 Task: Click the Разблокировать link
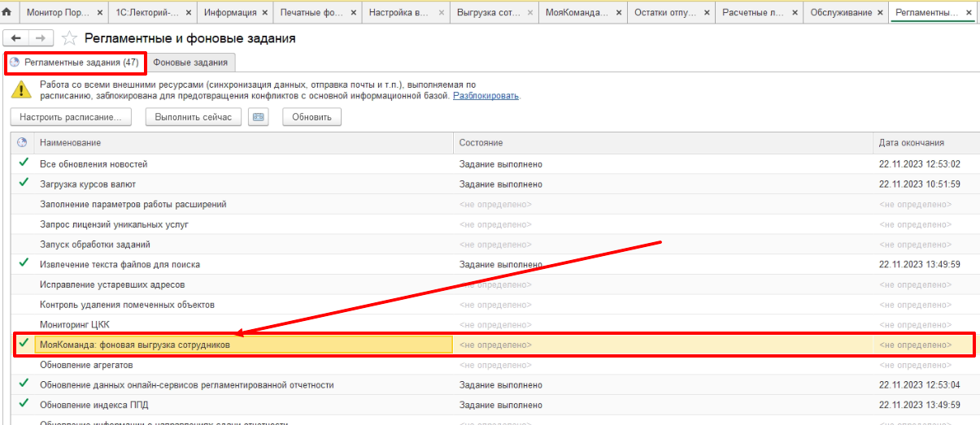click(486, 95)
